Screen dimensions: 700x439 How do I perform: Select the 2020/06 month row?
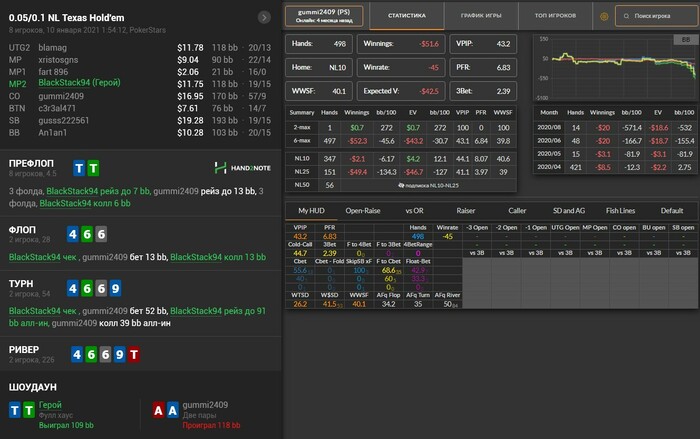(x=615, y=141)
